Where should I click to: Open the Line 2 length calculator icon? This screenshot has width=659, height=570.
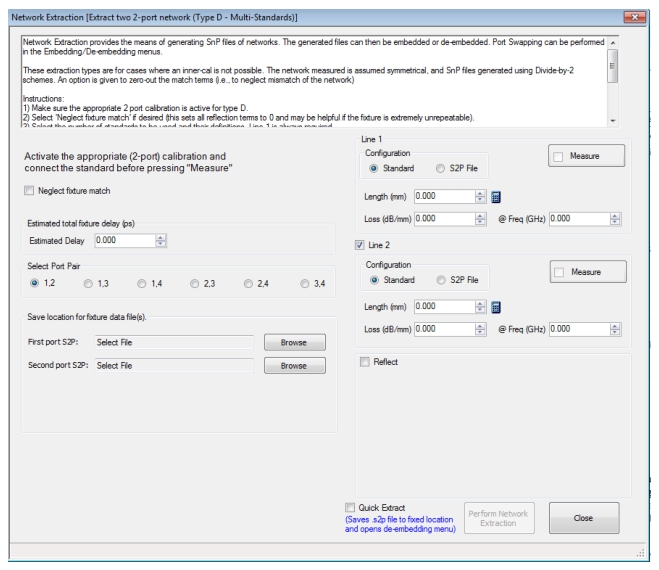click(496, 307)
